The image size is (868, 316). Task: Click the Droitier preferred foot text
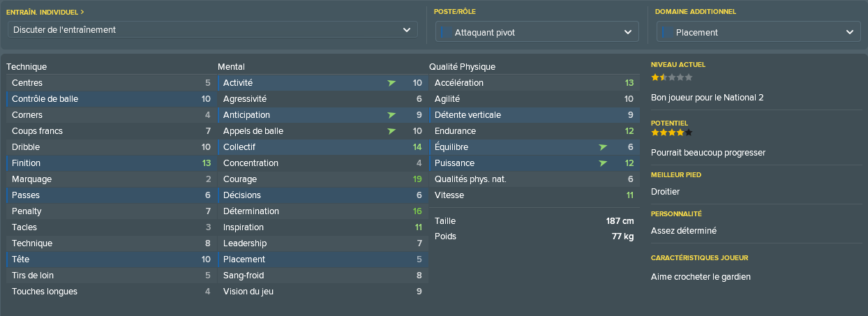tap(665, 192)
